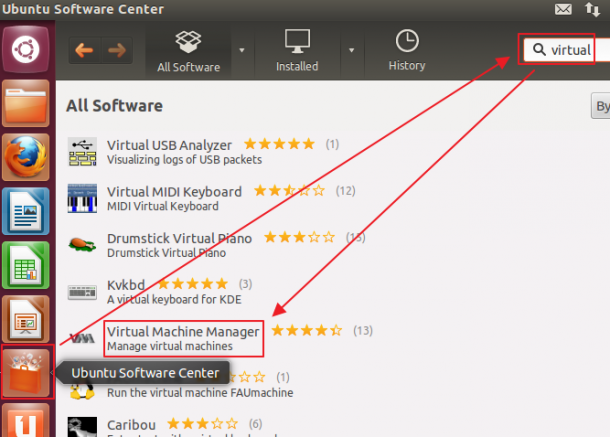
Task: Click the search field containing virtual
Action: (567, 50)
